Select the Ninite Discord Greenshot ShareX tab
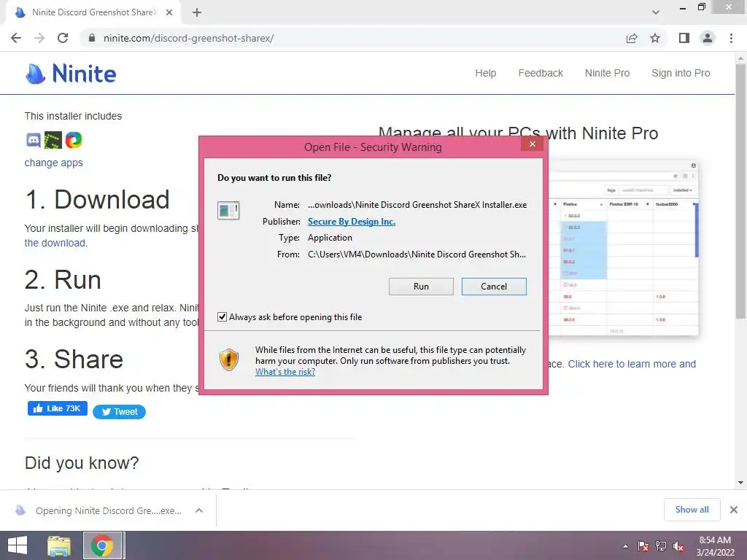747x560 pixels. pos(93,13)
